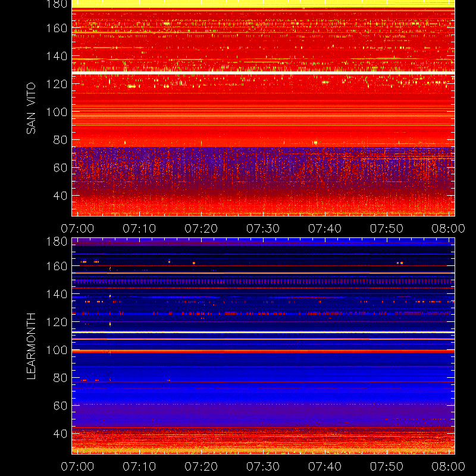Screen dimensions: 476x476
Task: Pick the 180 frequency tick in LEARMONTH plot
Action: tap(57, 242)
